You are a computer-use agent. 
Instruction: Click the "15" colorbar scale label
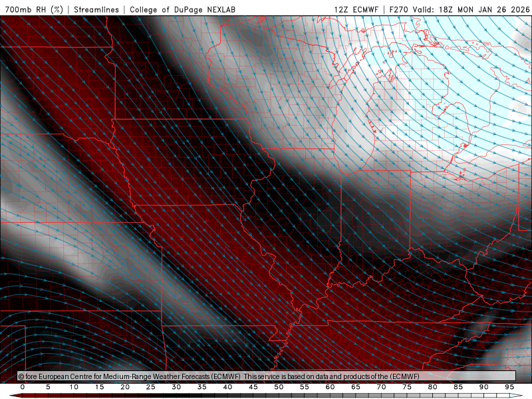(x=99, y=387)
